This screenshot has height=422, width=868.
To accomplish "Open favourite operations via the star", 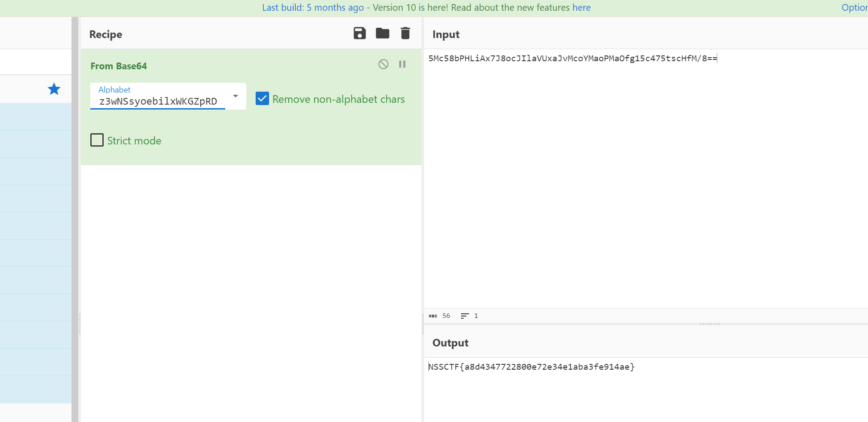I will click(54, 89).
